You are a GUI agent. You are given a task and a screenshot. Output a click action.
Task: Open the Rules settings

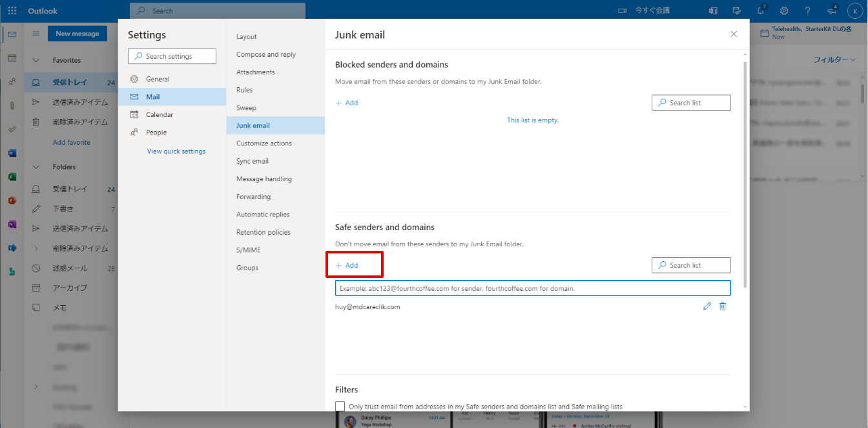pos(276,90)
